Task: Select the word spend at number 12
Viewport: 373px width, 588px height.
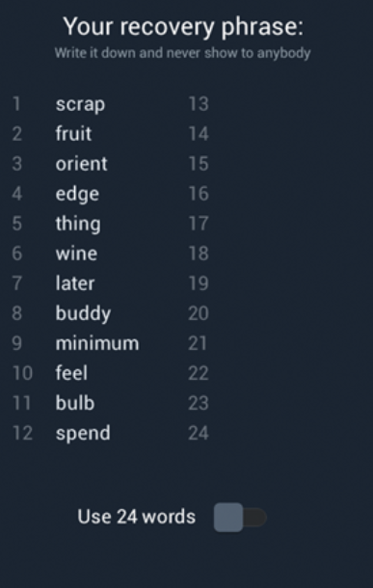Action: 83,434
